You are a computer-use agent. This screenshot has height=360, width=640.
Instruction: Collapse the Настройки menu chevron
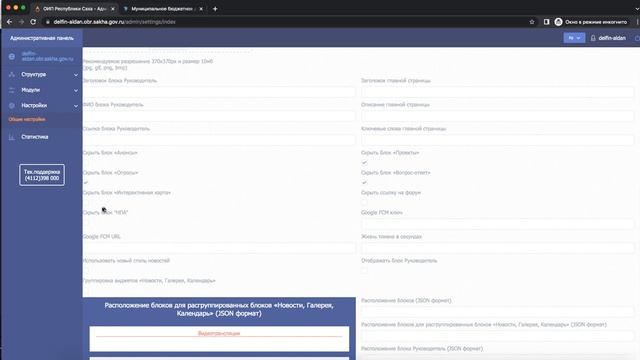(76, 106)
